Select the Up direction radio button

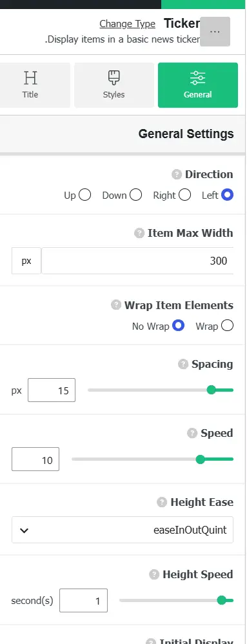[x=84, y=195]
